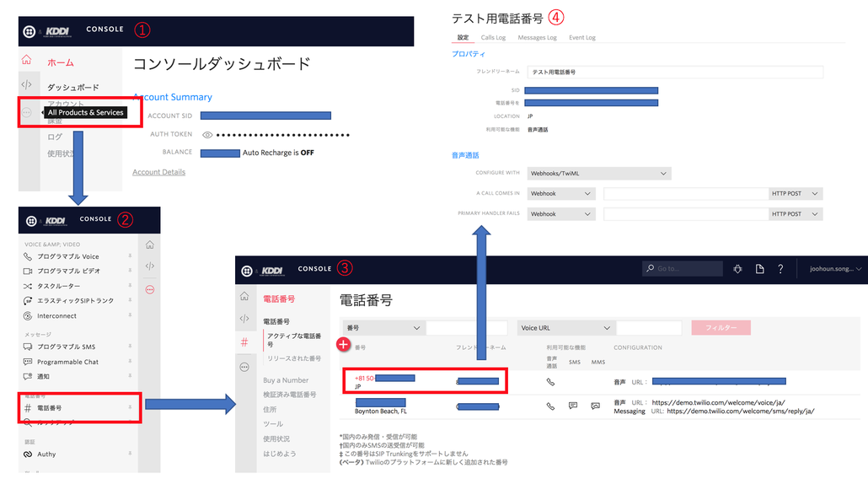Click the pink フィルター button
Image resolution: width=868 pixels, height=484 pixels.
(x=721, y=328)
